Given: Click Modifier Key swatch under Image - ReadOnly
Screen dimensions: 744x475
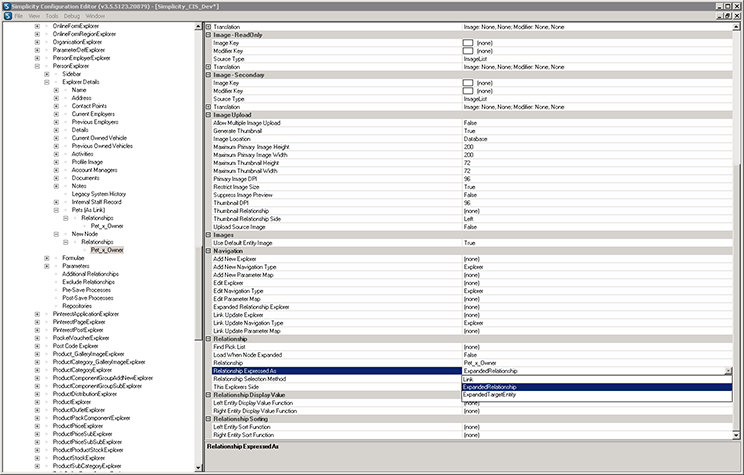Looking at the screenshot, I should click(468, 51).
